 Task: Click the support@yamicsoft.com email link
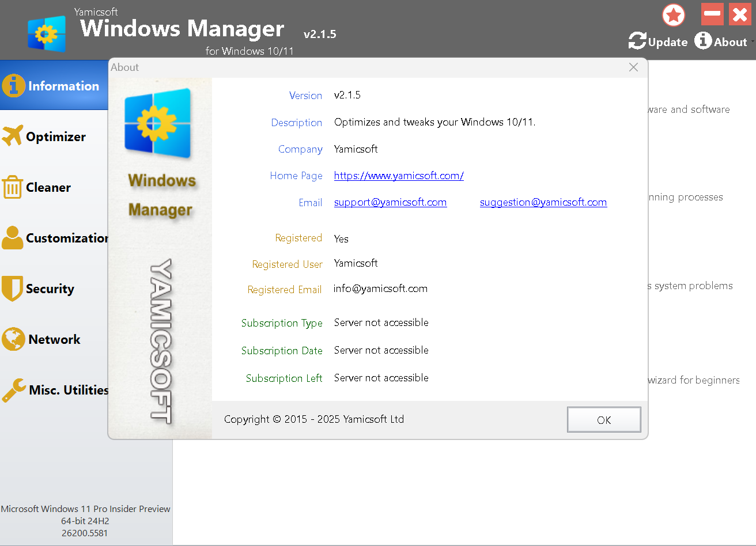coord(390,202)
